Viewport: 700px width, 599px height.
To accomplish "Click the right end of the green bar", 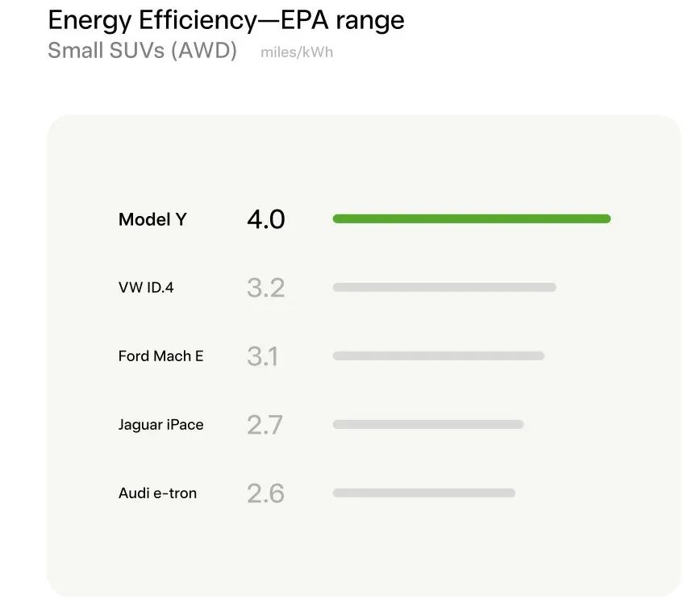I will coord(606,218).
